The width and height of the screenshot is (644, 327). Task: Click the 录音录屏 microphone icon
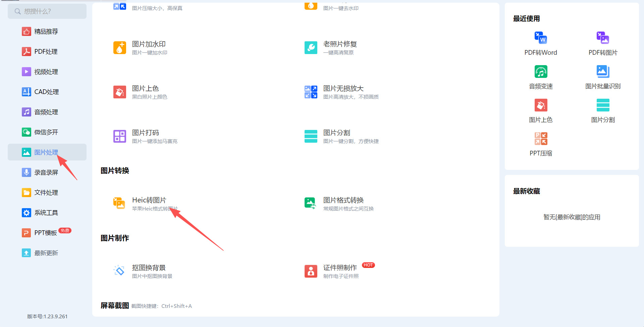click(26, 173)
